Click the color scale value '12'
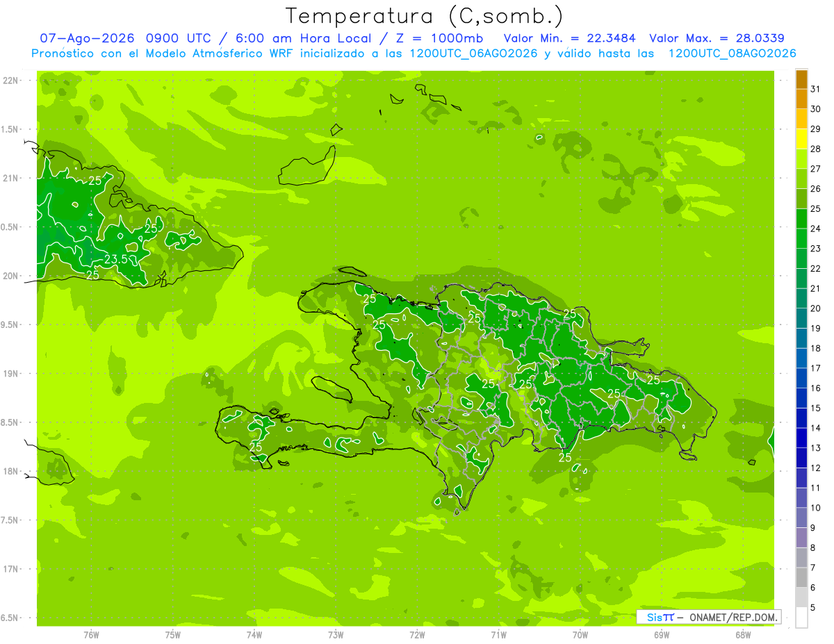834x644 pixels. 815,468
